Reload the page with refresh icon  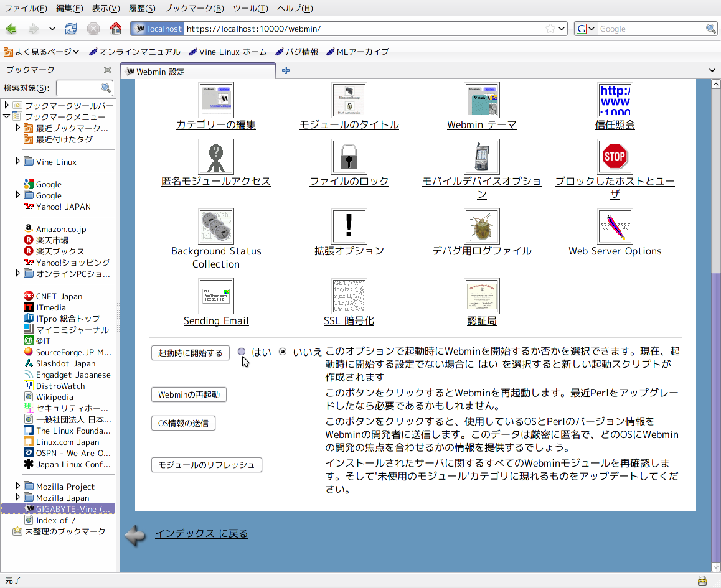pos(71,29)
